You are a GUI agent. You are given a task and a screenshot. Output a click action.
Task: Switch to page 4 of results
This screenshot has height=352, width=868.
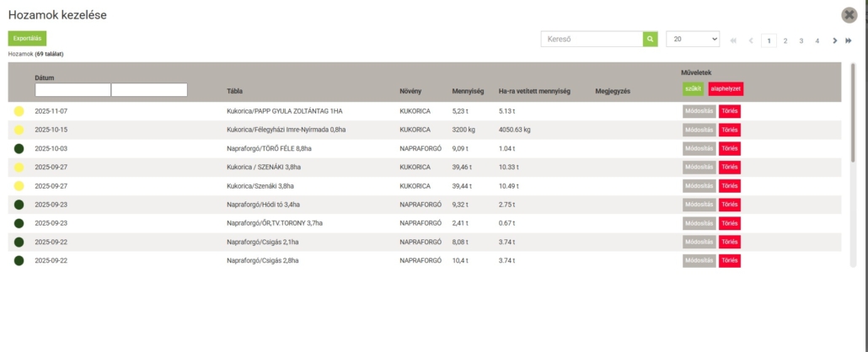click(x=817, y=40)
